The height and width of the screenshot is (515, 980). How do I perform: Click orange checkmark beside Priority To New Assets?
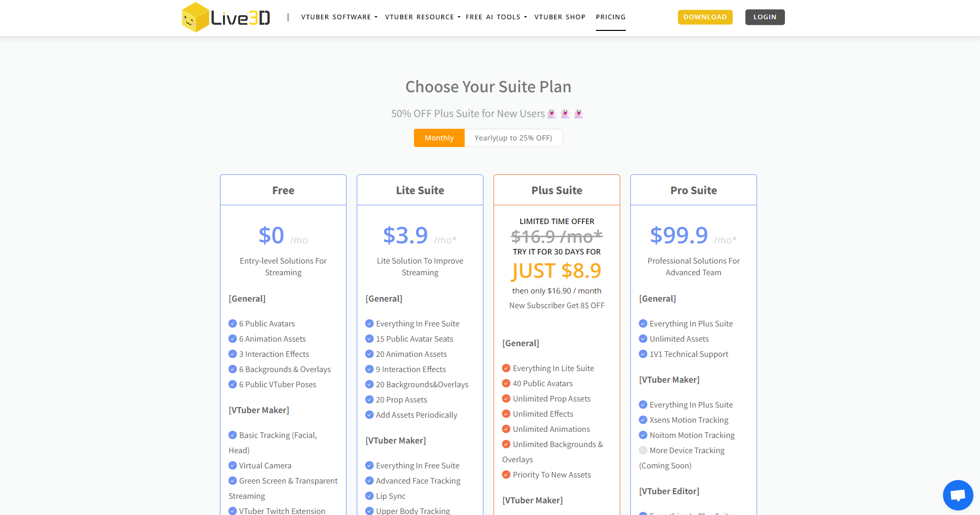[506, 474]
